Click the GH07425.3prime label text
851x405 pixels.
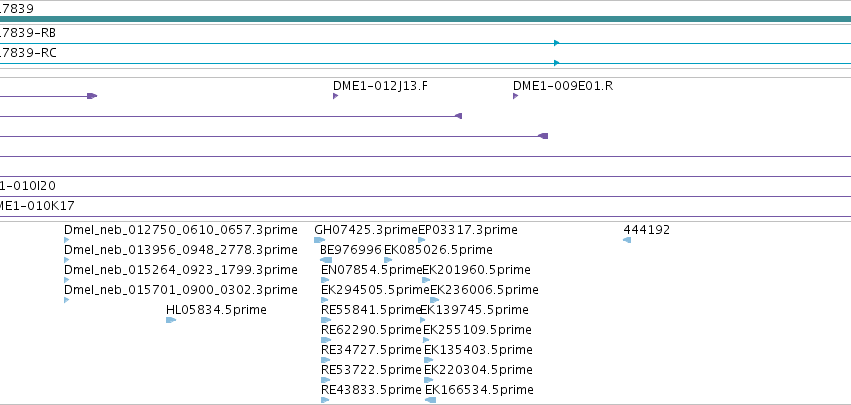pyautogui.click(x=366, y=230)
